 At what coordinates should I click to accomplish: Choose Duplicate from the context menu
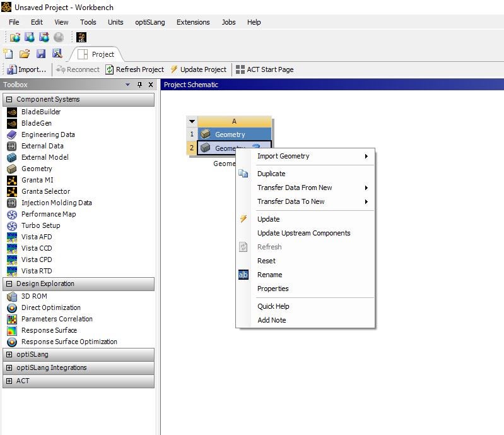click(x=305, y=174)
